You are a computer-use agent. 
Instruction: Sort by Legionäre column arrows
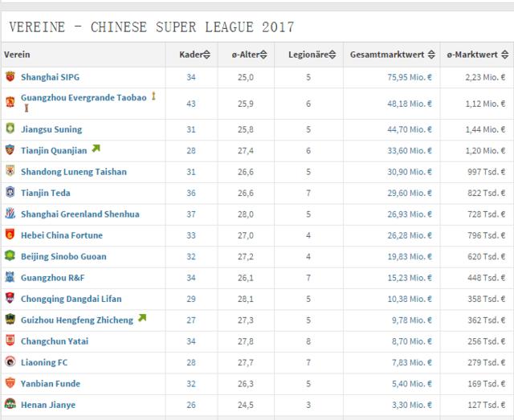[332, 55]
